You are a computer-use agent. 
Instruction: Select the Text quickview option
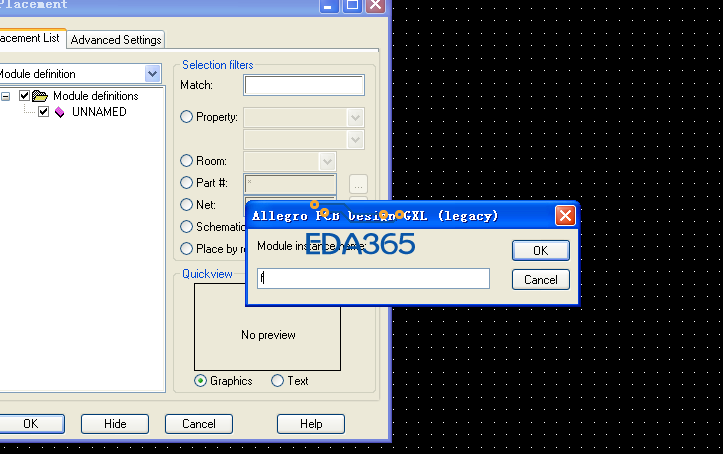277,381
